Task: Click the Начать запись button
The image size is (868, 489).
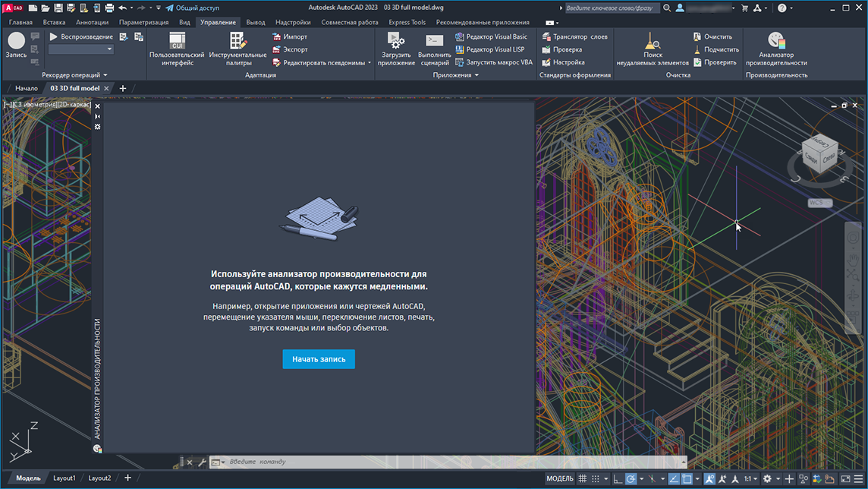Action: point(319,359)
